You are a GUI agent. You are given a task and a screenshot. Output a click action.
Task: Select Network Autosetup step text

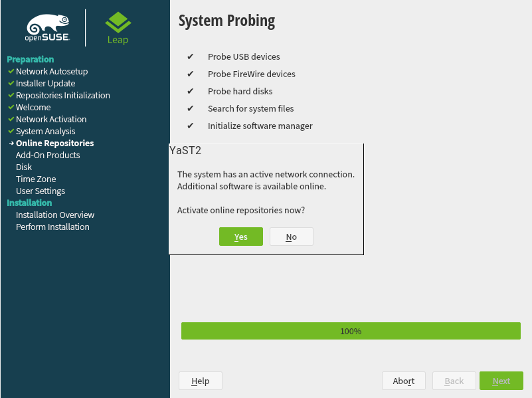(52, 71)
